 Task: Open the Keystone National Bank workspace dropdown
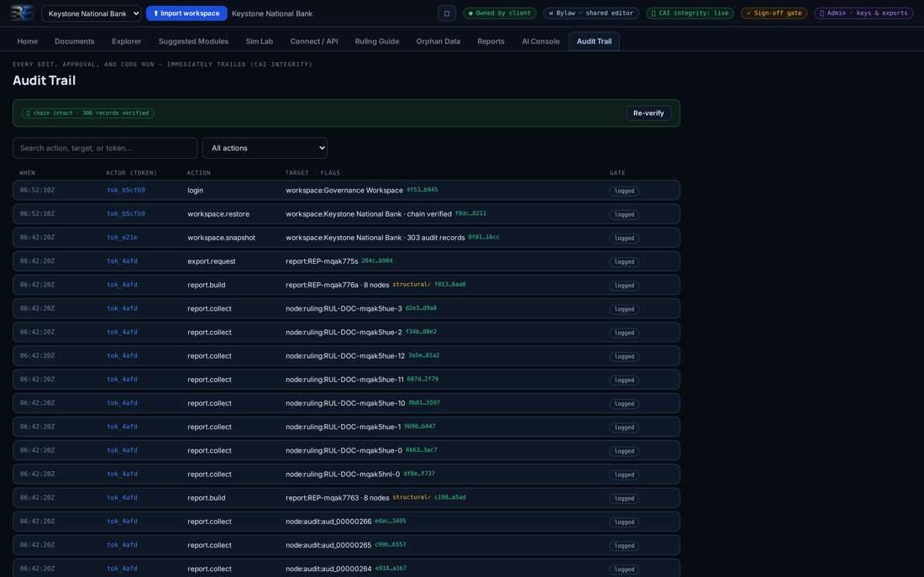coord(92,13)
